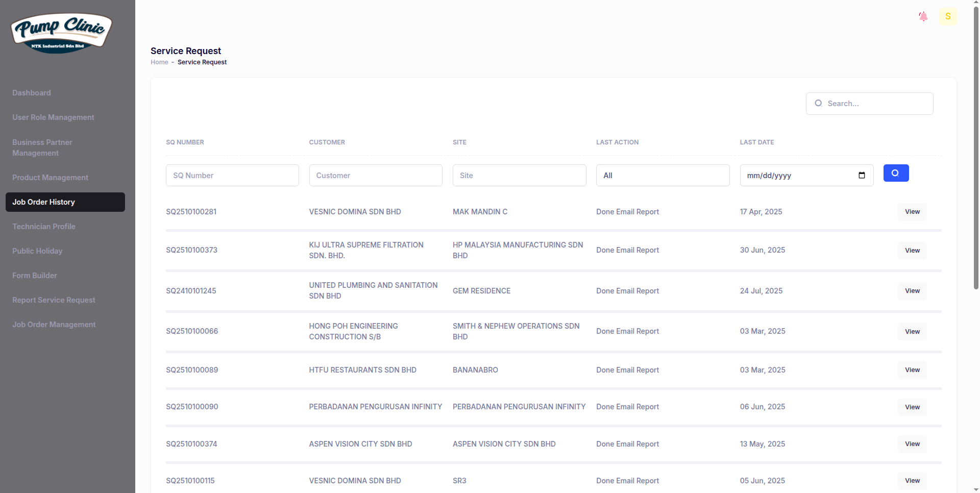Click the Pump Clinic logo
This screenshot has height=493, width=980.
pyautogui.click(x=61, y=33)
